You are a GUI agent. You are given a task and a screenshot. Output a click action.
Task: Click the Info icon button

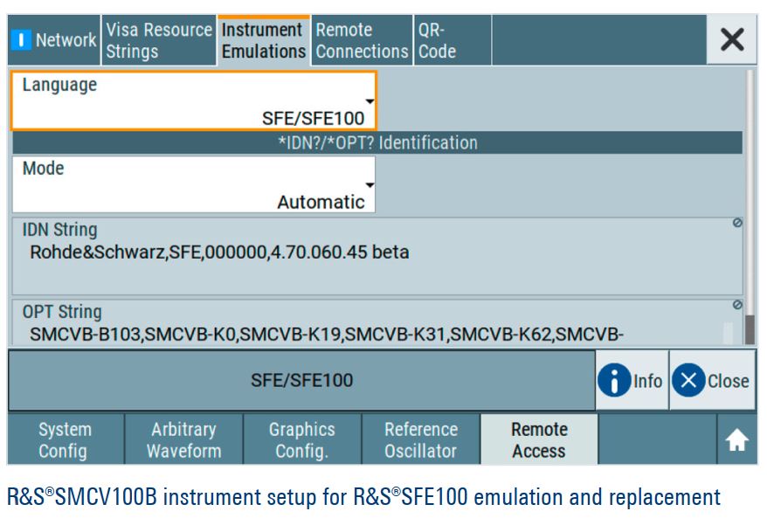632,380
